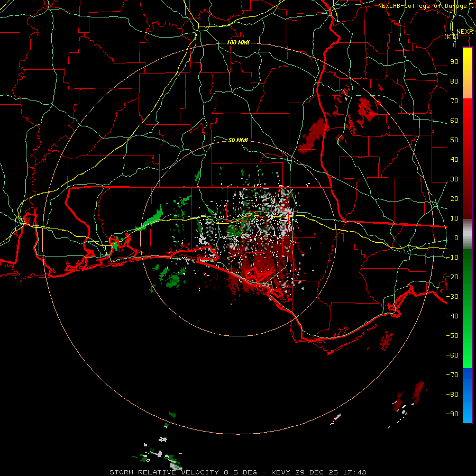Click the '50 NMI' range ring label

[x=238, y=140]
